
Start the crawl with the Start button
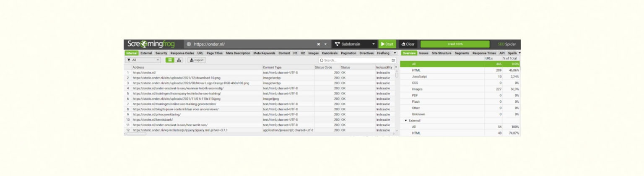(x=387, y=44)
